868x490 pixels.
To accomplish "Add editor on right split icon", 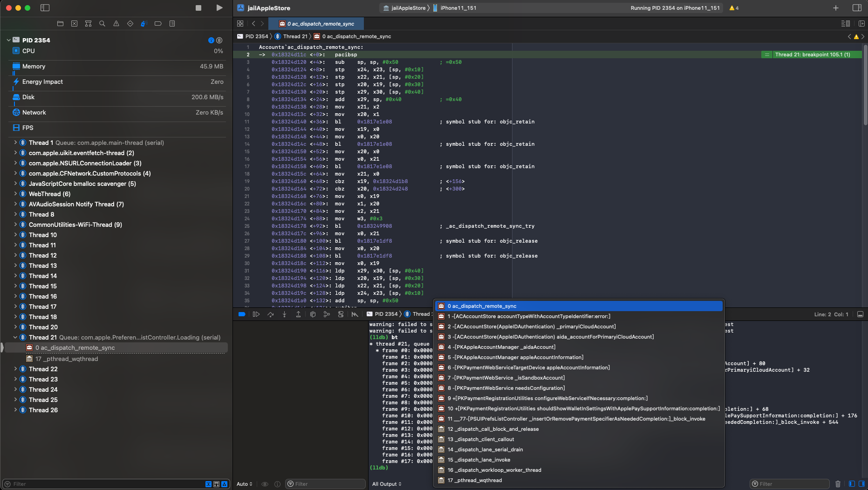I will [x=861, y=23].
